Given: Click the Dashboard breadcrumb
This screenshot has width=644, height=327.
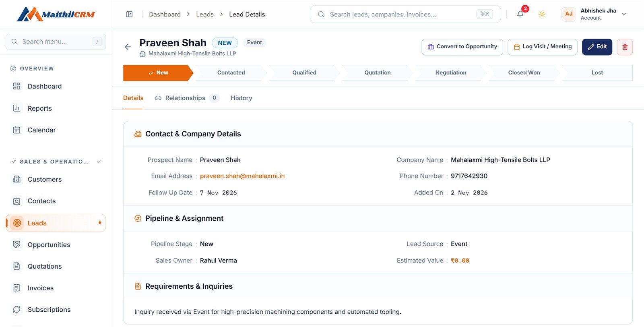Looking at the screenshot, I should coord(165,14).
